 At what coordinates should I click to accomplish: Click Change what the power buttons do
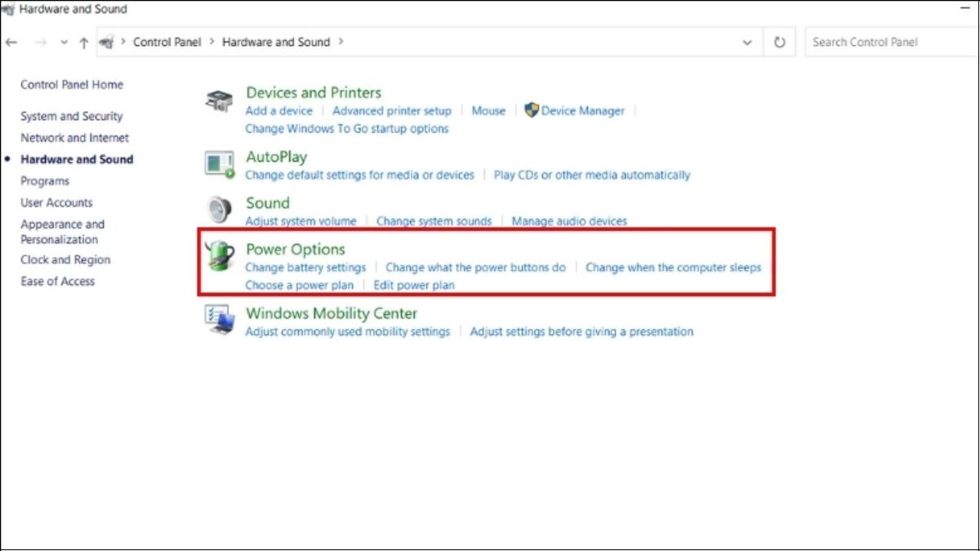[x=476, y=268]
